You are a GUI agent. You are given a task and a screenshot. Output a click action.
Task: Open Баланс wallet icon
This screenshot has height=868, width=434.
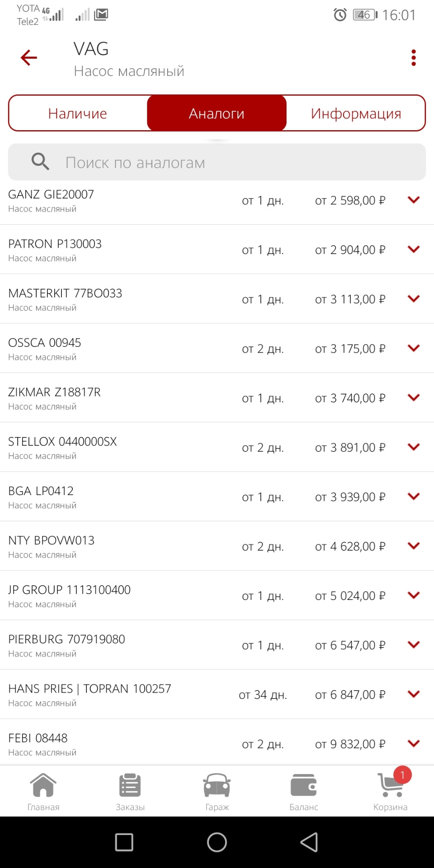point(304,786)
